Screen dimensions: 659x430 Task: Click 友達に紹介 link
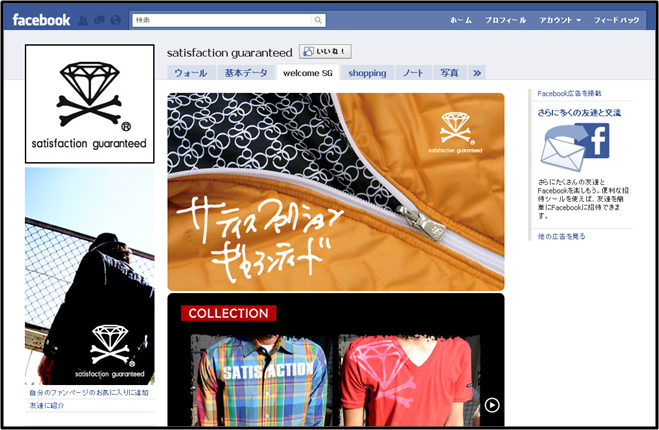tap(47, 406)
